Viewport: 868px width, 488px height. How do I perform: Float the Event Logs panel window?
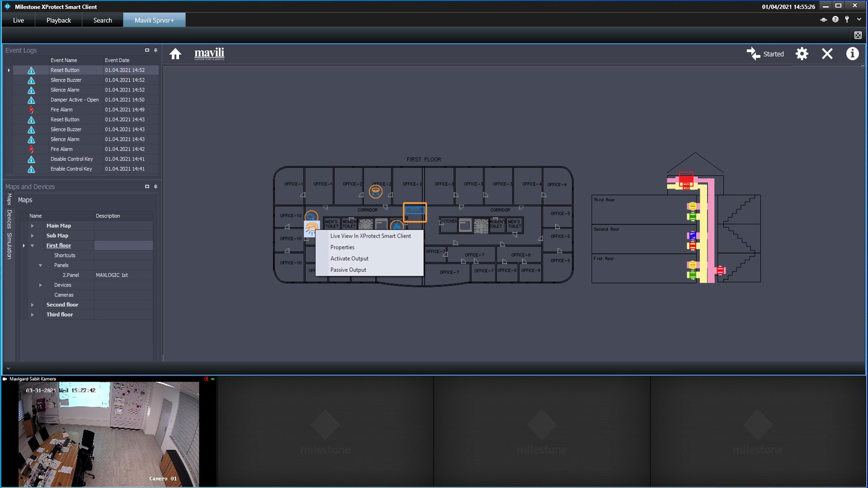click(x=147, y=50)
